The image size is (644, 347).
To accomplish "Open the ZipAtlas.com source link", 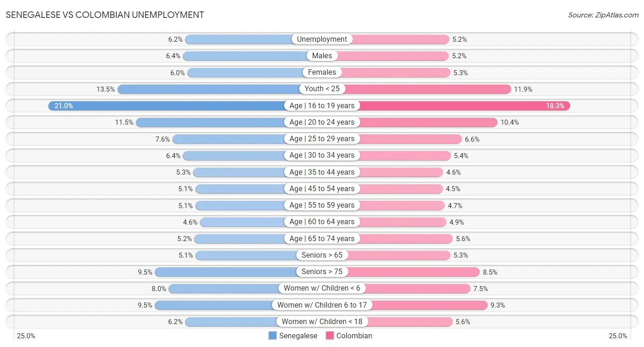I will point(603,15).
